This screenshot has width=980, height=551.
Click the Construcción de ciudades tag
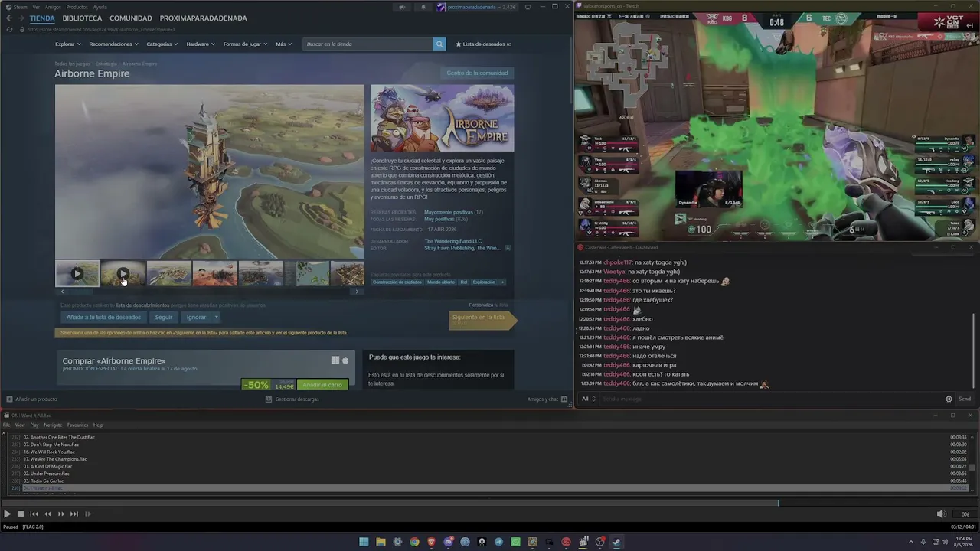coord(397,282)
